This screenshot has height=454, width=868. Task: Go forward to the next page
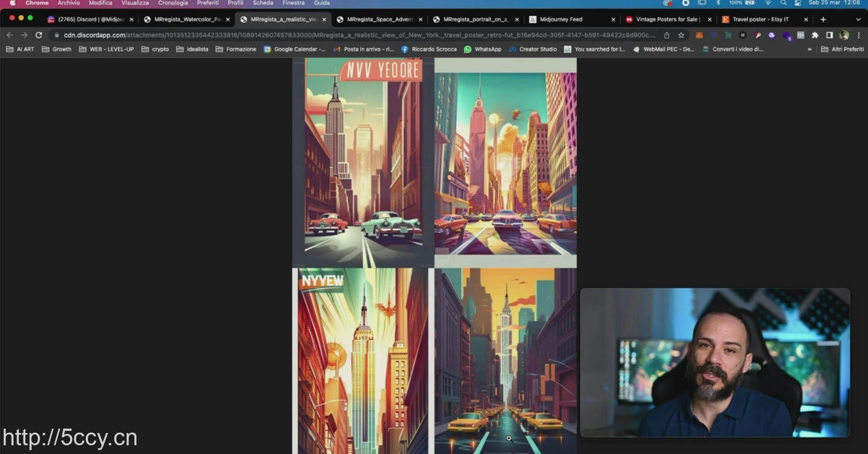(x=24, y=35)
